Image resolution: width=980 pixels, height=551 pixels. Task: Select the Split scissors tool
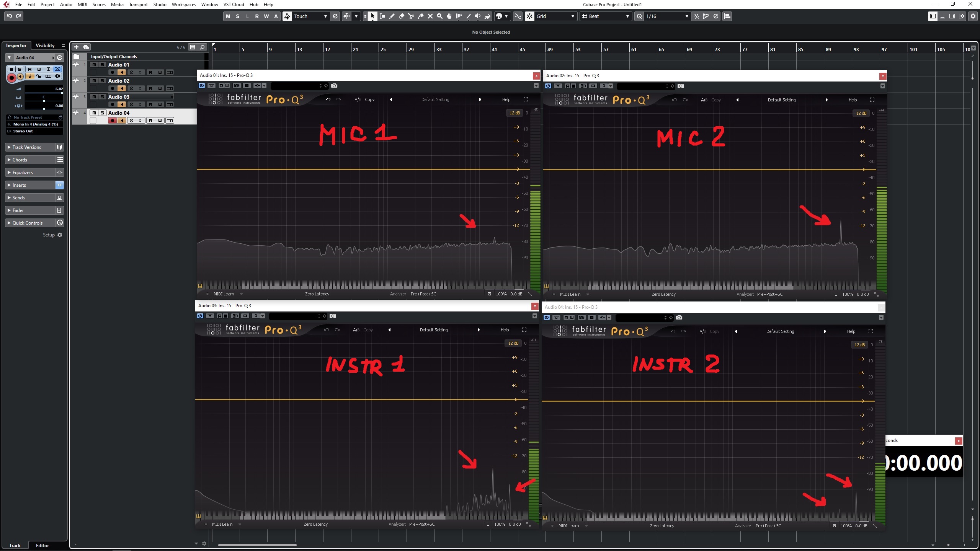coord(411,16)
